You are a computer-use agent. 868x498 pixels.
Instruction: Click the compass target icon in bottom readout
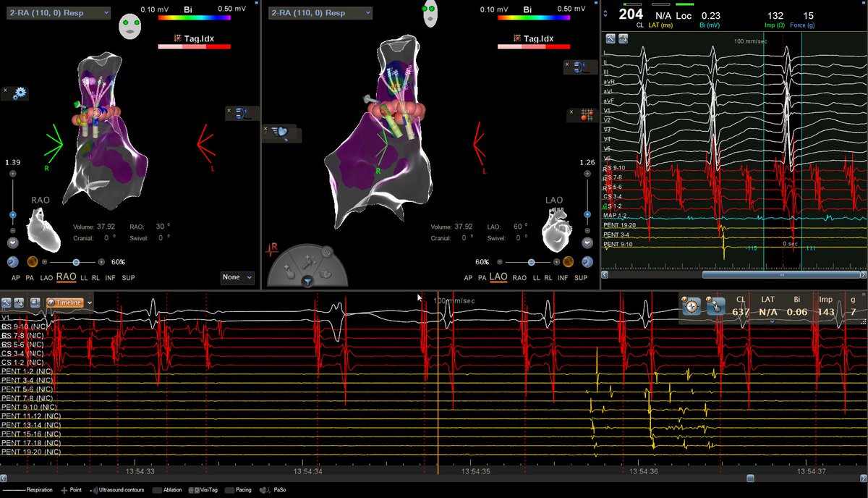[x=692, y=305]
